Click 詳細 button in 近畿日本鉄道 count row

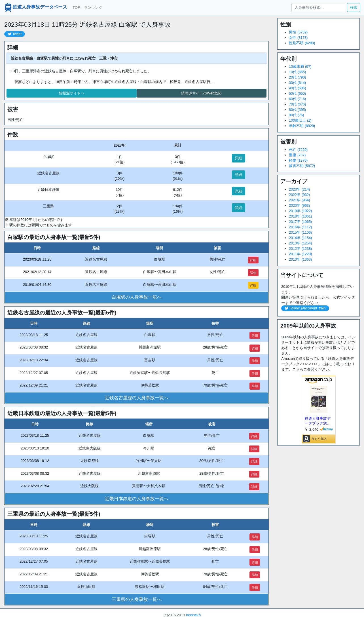pos(238,191)
